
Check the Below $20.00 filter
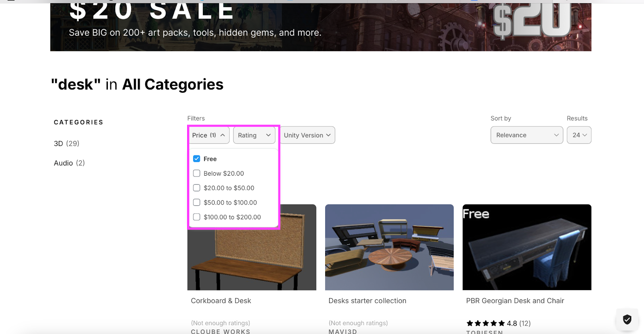[x=196, y=173]
